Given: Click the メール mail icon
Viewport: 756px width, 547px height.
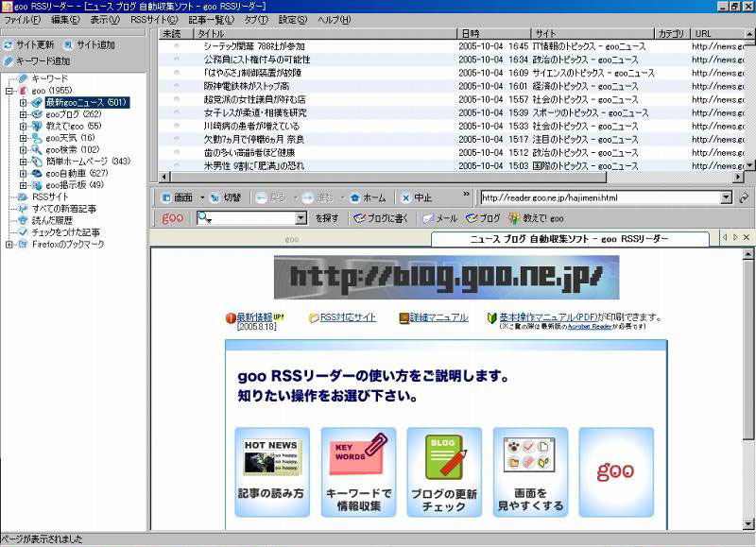Looking at the screenshot, I should tap(428, 218).
